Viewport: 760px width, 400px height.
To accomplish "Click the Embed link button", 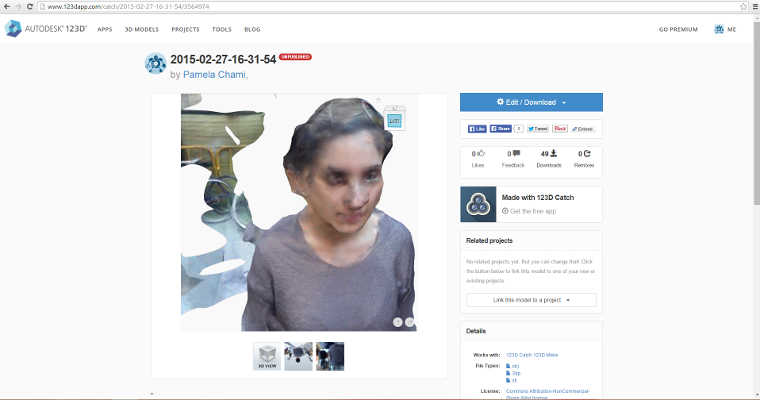I will coord(582,129).
